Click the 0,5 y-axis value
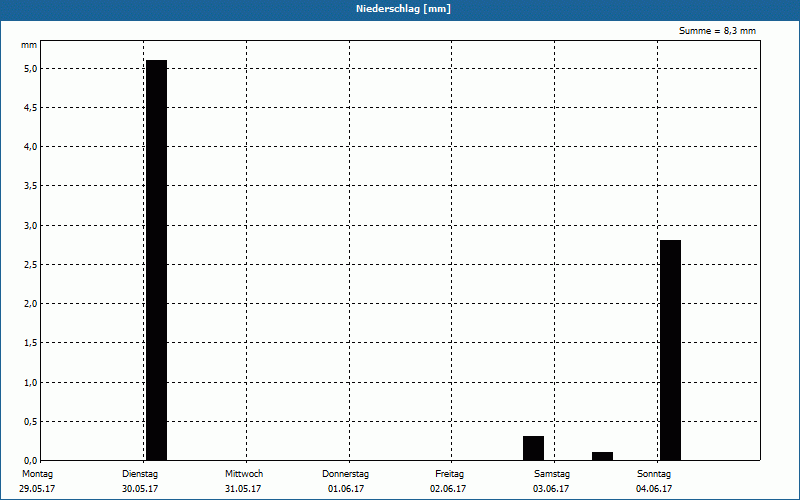This screenshot has width=800, height=500. [30, 421]
